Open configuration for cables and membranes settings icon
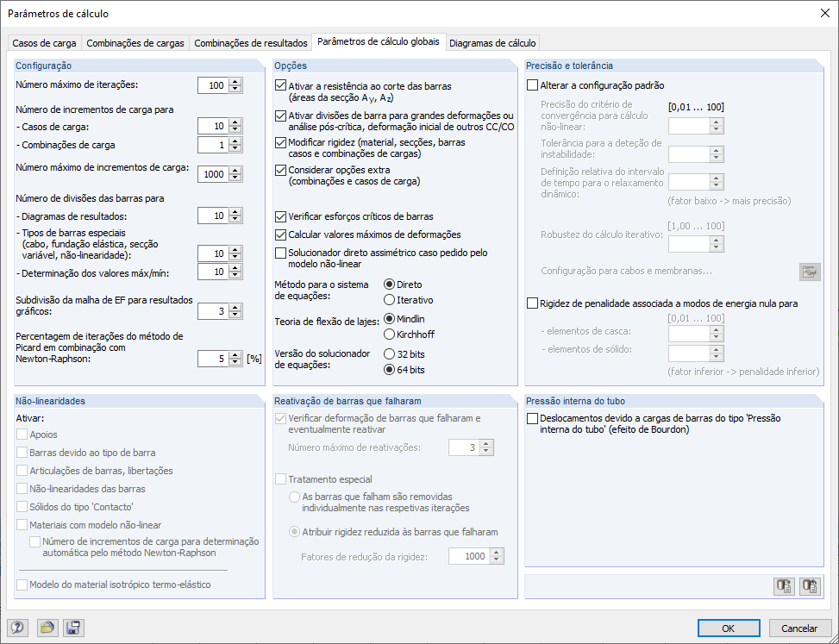 click(810, 271)
